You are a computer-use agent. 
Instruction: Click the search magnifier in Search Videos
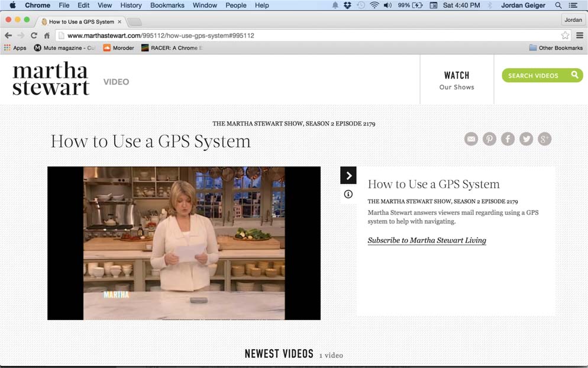coord(574,75)
